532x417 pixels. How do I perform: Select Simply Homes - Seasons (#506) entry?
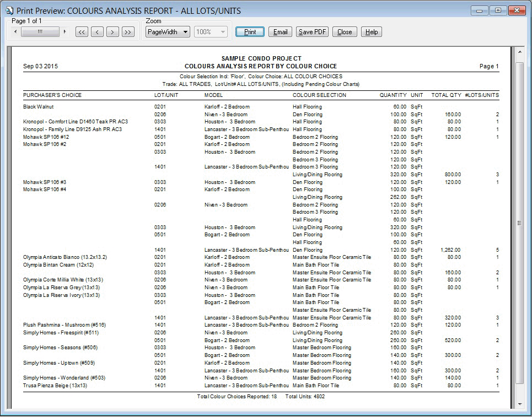point(61,348)
